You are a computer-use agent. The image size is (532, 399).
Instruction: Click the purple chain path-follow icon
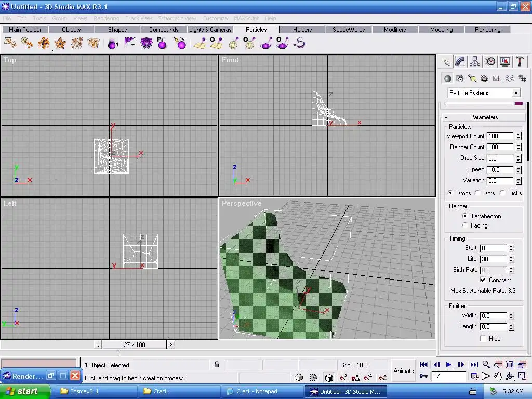299,43
